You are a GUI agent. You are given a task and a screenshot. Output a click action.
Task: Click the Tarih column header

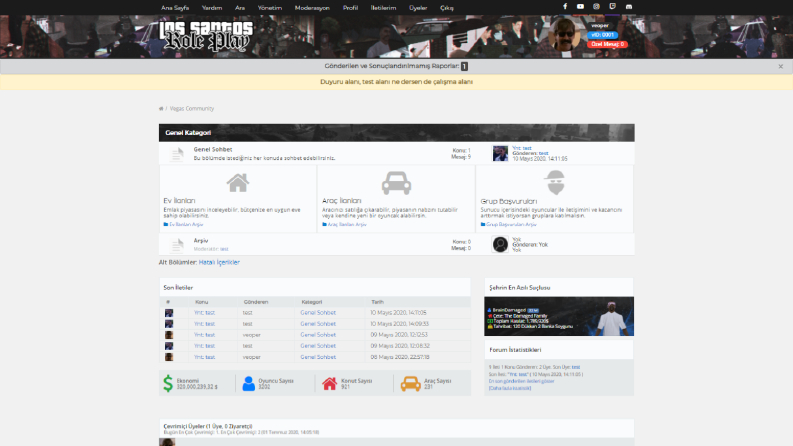tap(377, 302)
